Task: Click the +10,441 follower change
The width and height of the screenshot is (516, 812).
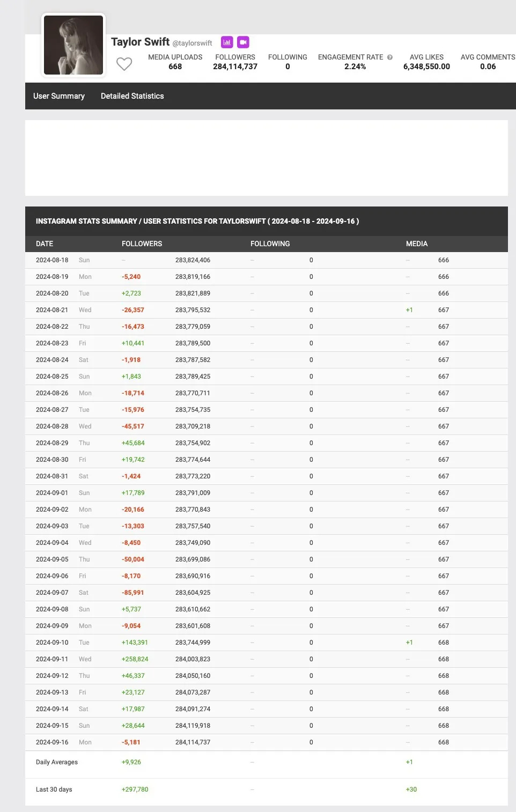Action: pyautogui.click(x=133, y=343)
